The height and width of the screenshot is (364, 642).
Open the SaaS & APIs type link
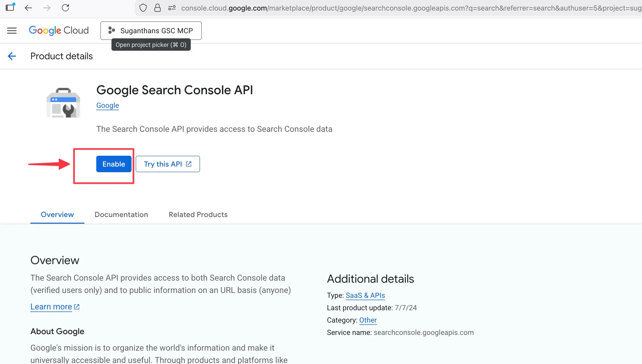[x=365, y=295]
